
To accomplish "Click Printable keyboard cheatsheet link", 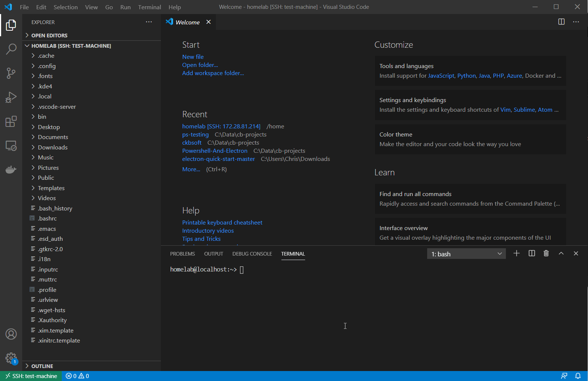I will (x=222, y=222).
